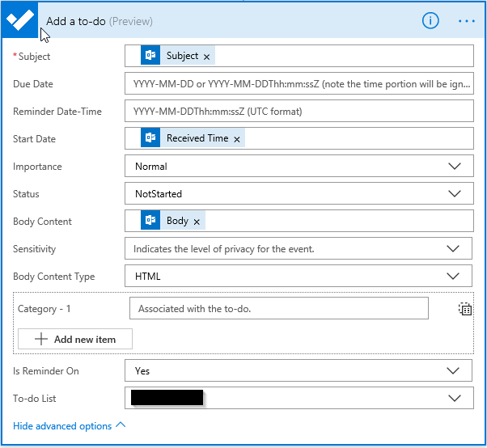Screen dimensions: 487x448
Task: Open the three-dot more options menu
Action: point(467,21)
